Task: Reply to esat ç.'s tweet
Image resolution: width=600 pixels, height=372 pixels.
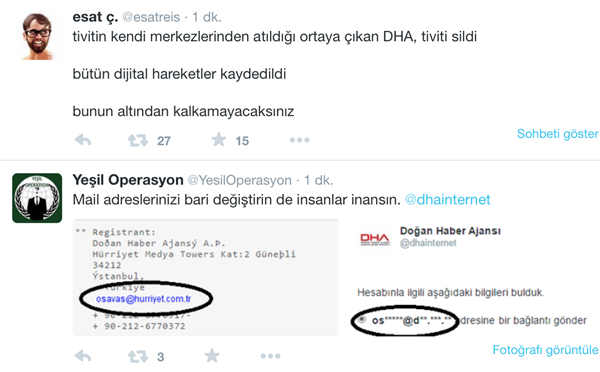Action: [83, 140]
